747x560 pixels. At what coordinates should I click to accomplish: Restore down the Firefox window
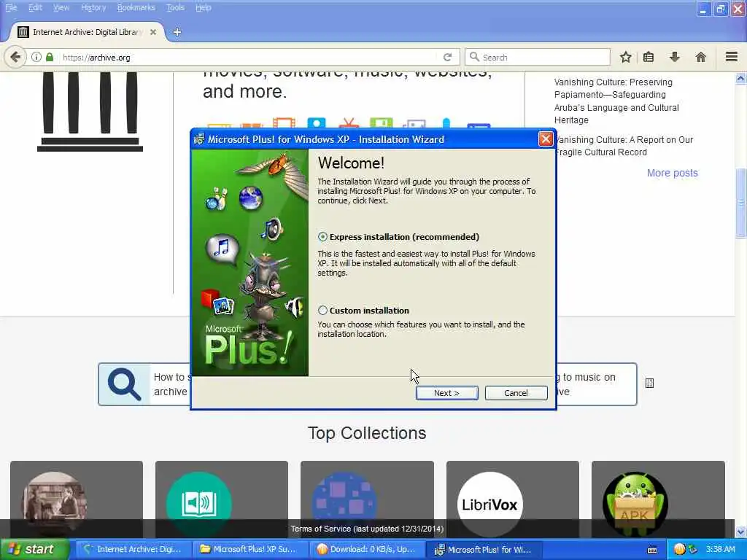click(720, 9)
